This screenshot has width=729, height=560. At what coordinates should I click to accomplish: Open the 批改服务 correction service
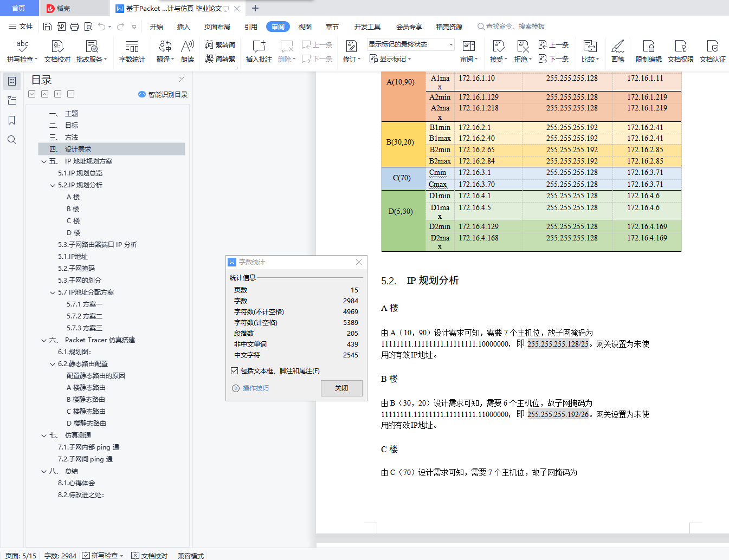(92, 51)
